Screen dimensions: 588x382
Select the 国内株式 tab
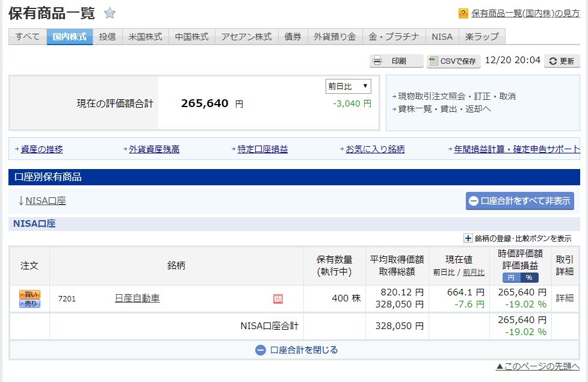(70, 37)
